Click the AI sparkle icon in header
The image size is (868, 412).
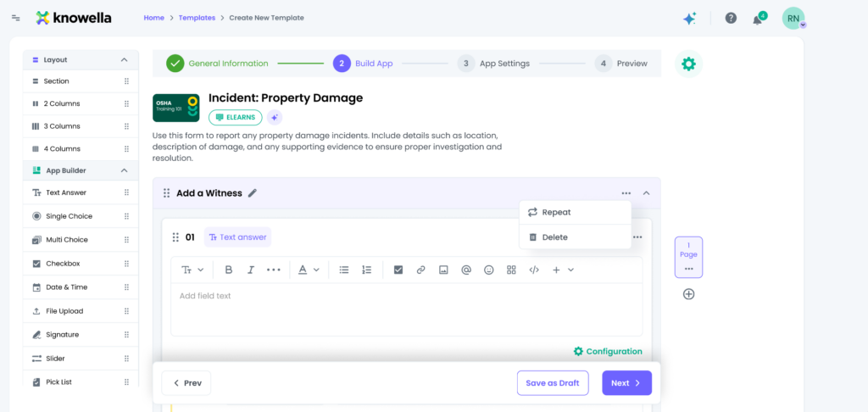689,18
